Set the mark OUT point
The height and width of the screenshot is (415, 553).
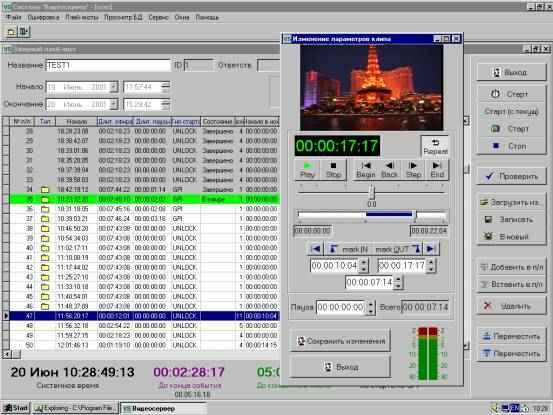(398, 249)
